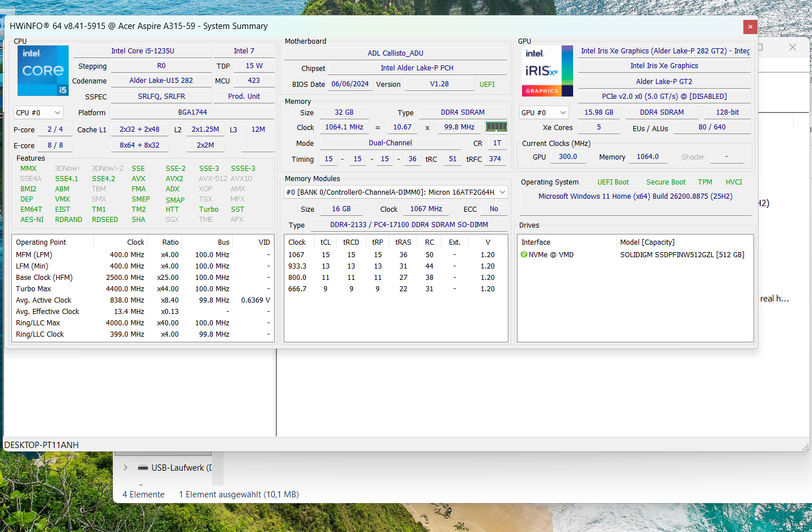Click the Base Clock (HFM) row
This screenshot has width=812, height=532.
click(x=143, y=278)
